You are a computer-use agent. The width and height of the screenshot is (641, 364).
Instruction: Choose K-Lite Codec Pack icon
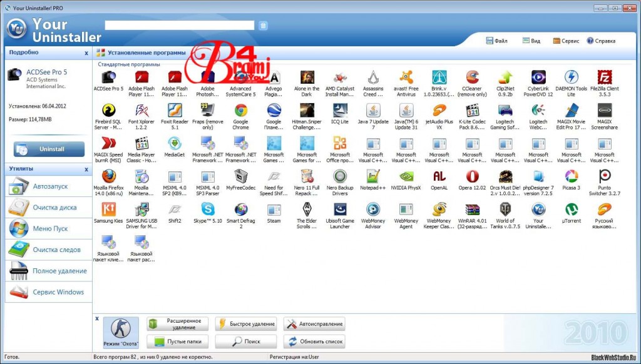point(472,110)
